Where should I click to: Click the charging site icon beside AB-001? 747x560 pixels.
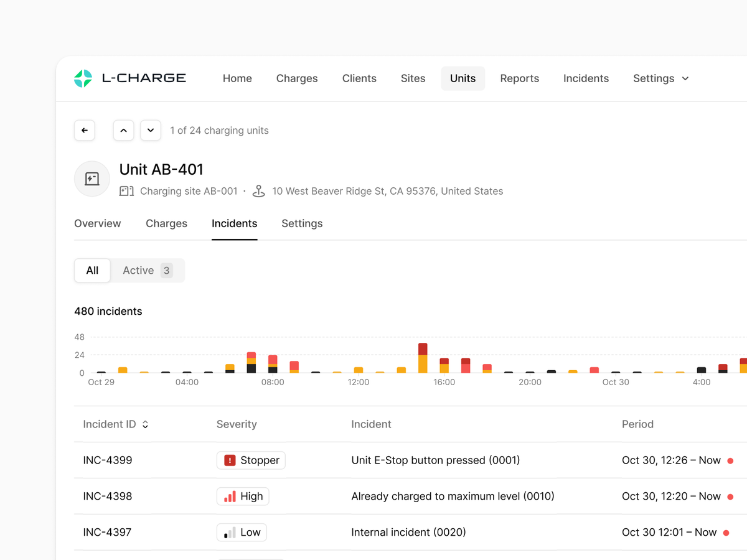126,191
